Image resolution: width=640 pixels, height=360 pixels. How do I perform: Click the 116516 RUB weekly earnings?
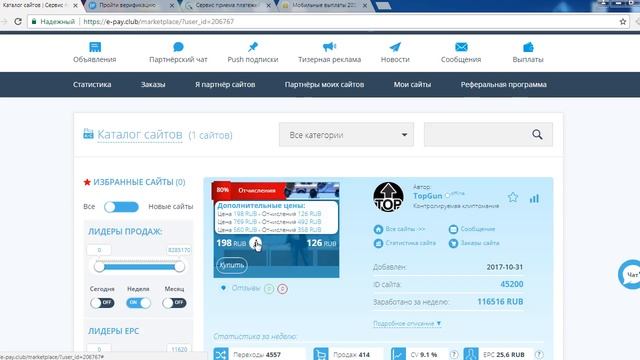[500, 302]
